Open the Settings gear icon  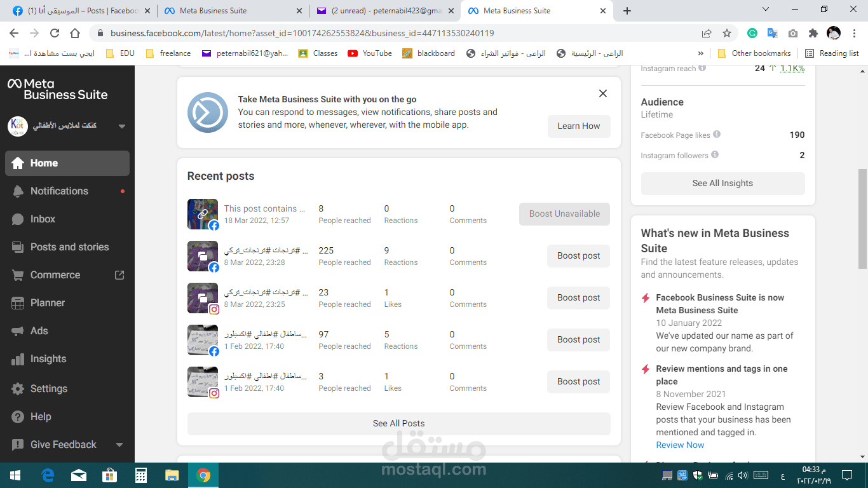tap(18, 389)
